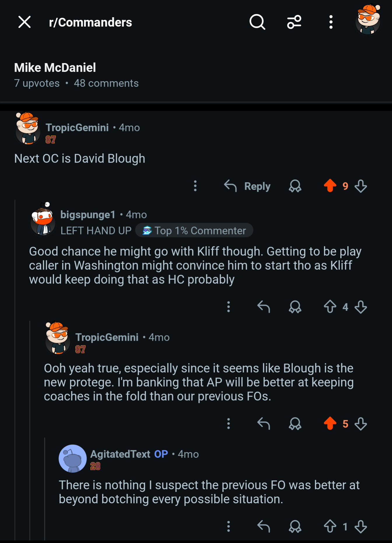Open the comment sort options

294,22
